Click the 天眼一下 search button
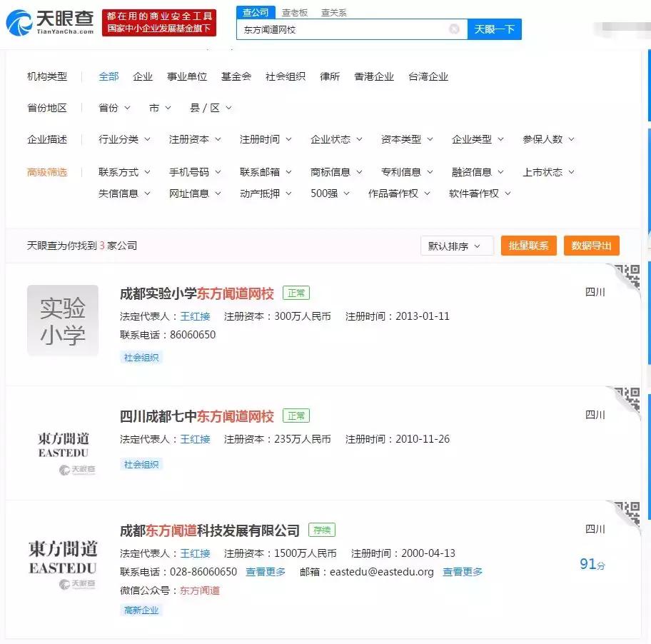Image resolution: width=651 pixels, height=644 pixels. click(x=495, y=29)
